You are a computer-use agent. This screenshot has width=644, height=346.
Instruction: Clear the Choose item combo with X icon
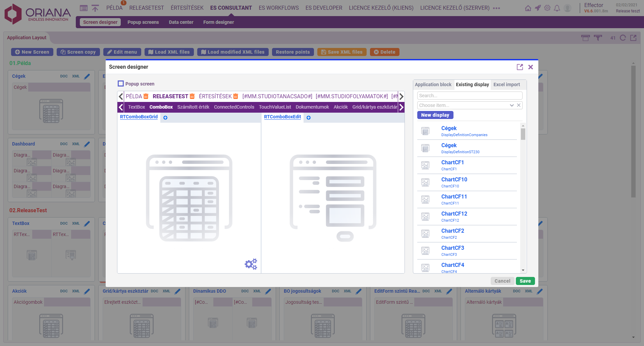(x=519, y=105)
